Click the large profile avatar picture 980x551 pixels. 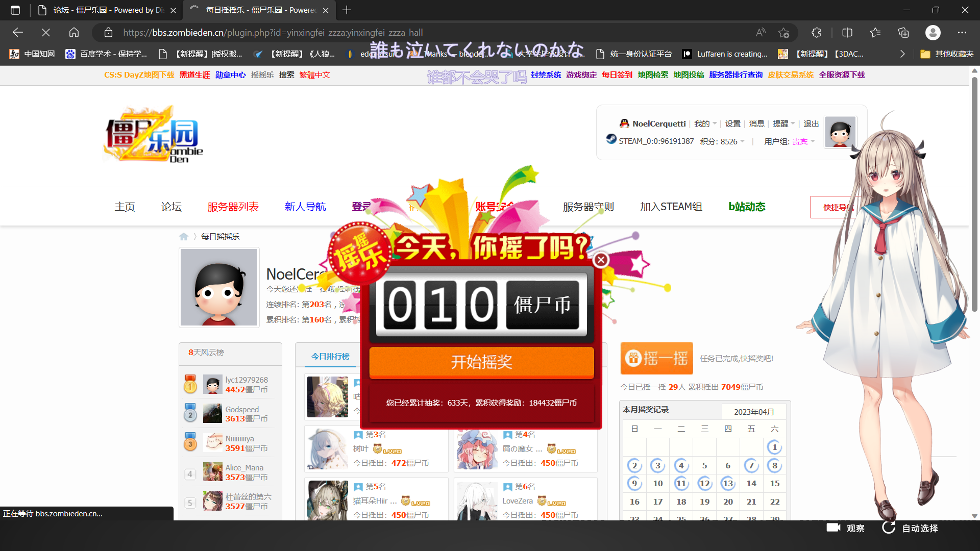click(x=219, y=287)
